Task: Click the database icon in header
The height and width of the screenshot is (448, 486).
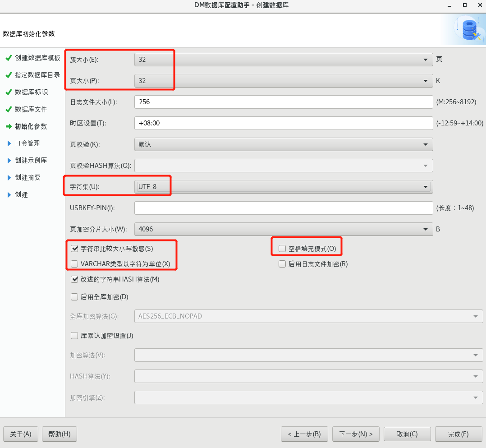Action: click(x=469, y=29)
